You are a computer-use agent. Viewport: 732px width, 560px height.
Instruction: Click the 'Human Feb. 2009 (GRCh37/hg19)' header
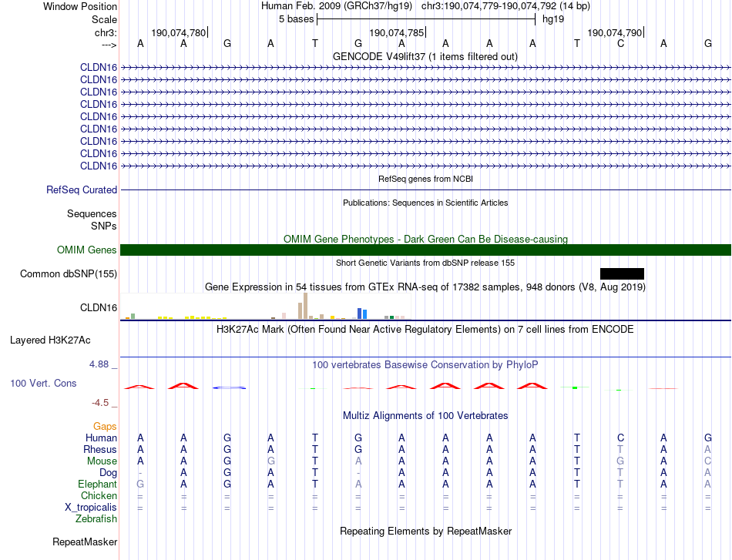pos(337,6)
